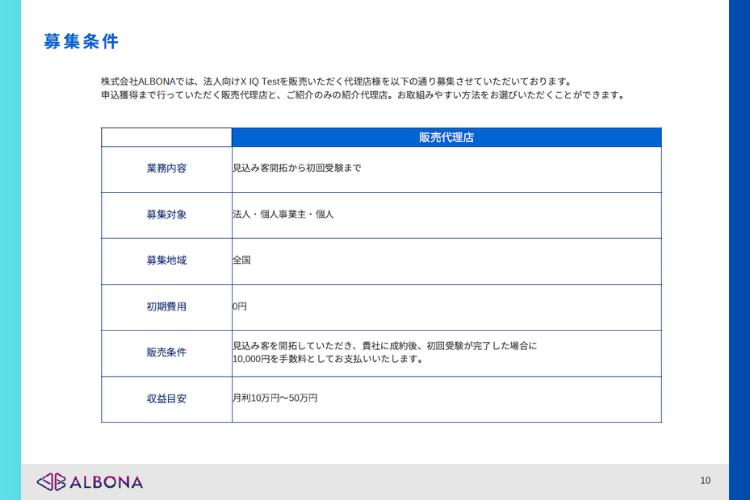Click the 初期費用 row label
This screenshot has height=500, width=750.
point(166,306)
